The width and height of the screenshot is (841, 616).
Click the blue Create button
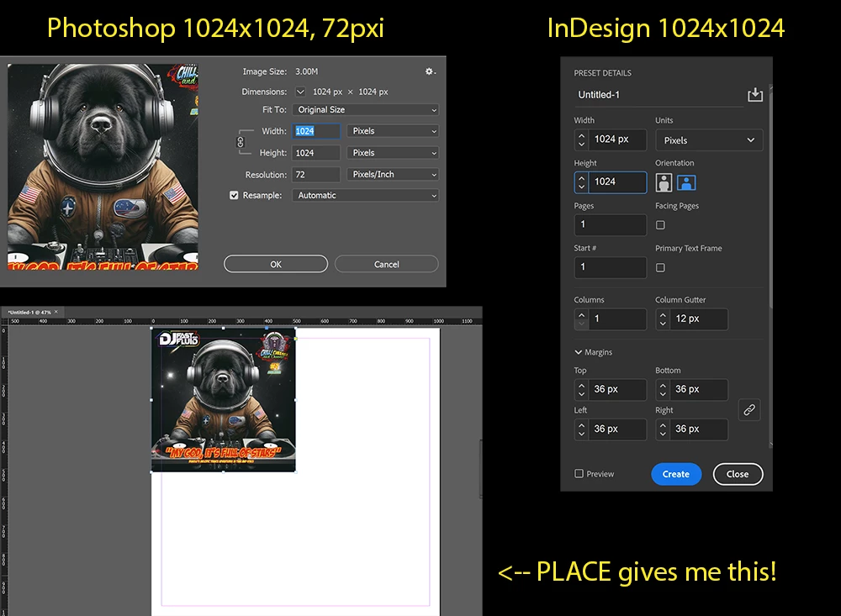click(676, 474)
